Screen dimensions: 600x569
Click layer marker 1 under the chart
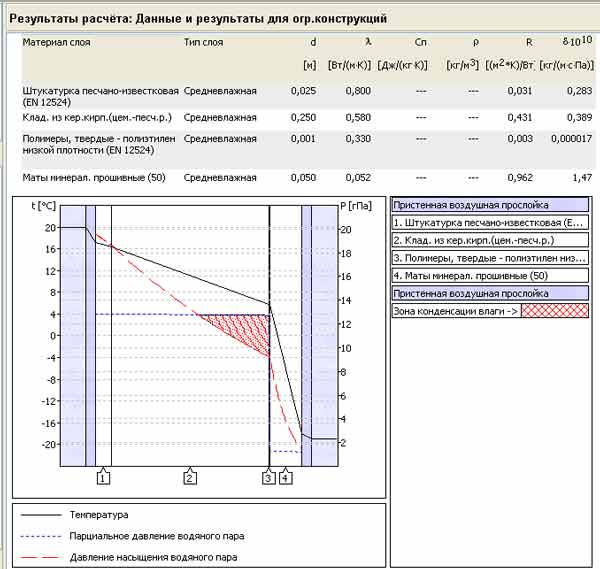103,477
